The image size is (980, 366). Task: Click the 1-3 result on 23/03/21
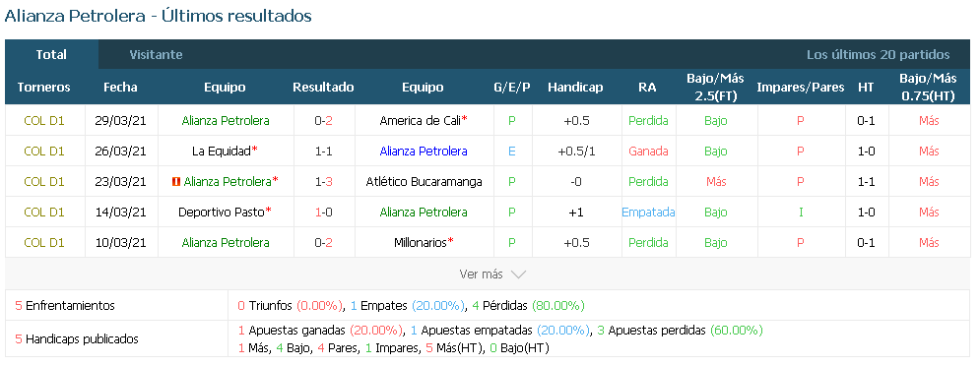tap(323, 182)
